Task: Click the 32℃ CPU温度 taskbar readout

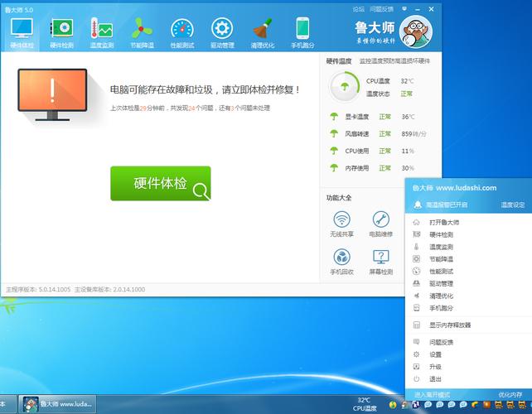Action: tap(365, 404)
